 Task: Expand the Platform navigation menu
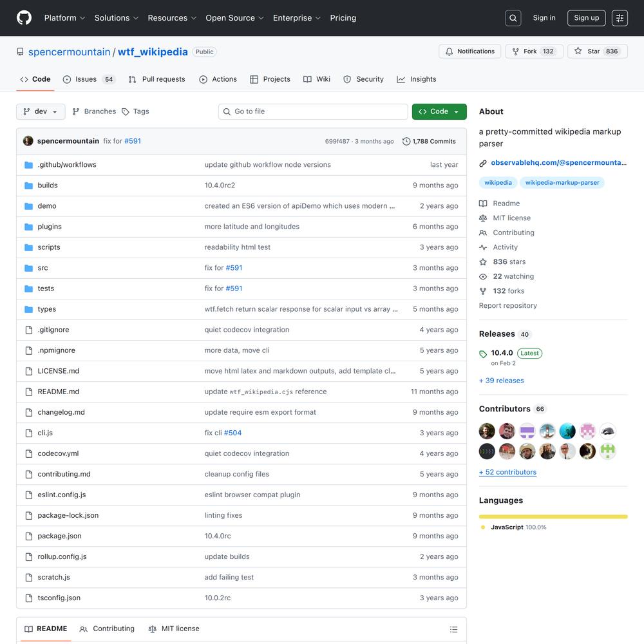(64, 18)
